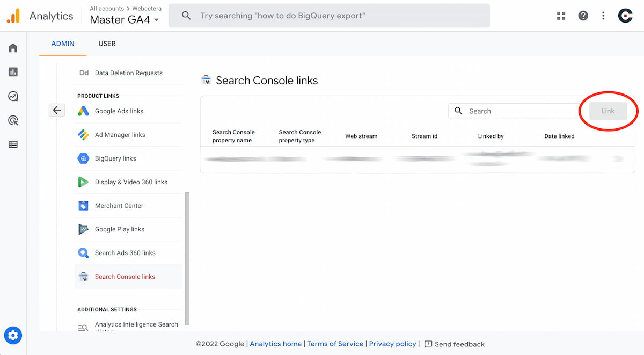Focus the Search Console links search box

click(x=516, y=111)
